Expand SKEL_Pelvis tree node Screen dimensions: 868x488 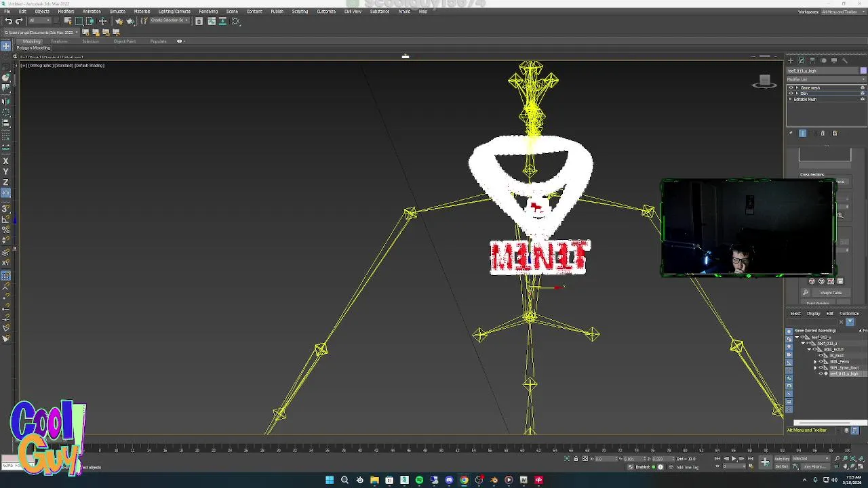click(x=816, y=362)
